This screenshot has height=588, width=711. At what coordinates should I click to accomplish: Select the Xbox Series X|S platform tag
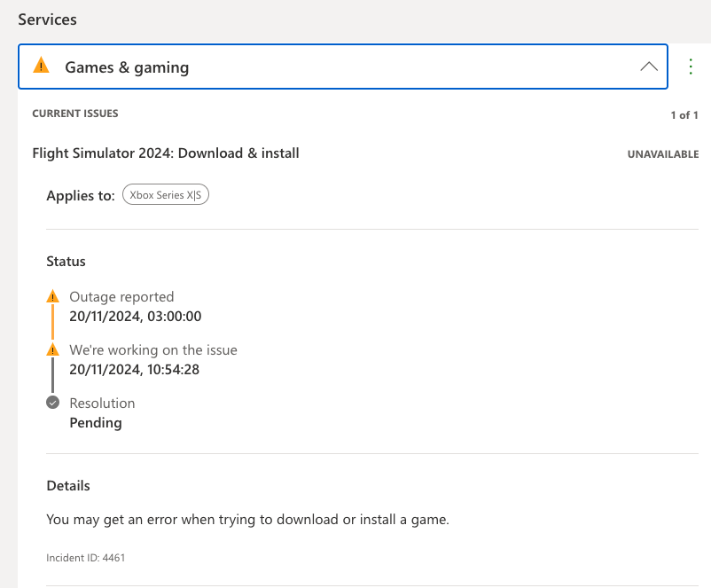(166, 194)
